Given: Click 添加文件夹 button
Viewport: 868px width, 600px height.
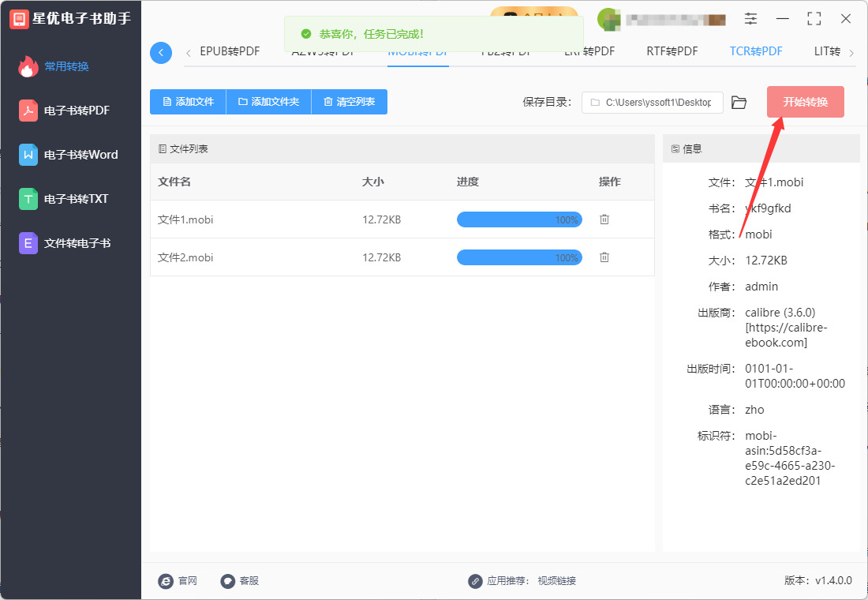Looking at the screenshot, I should click(x=269, y=102).
